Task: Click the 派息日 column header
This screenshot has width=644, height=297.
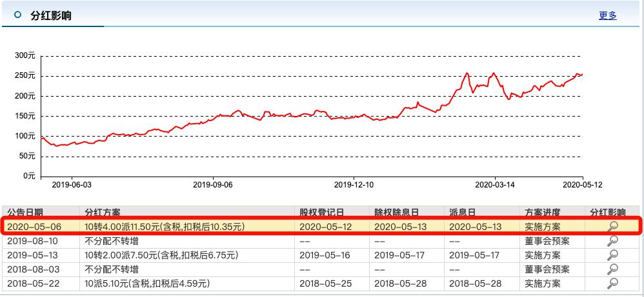Action: pos(463,213)
